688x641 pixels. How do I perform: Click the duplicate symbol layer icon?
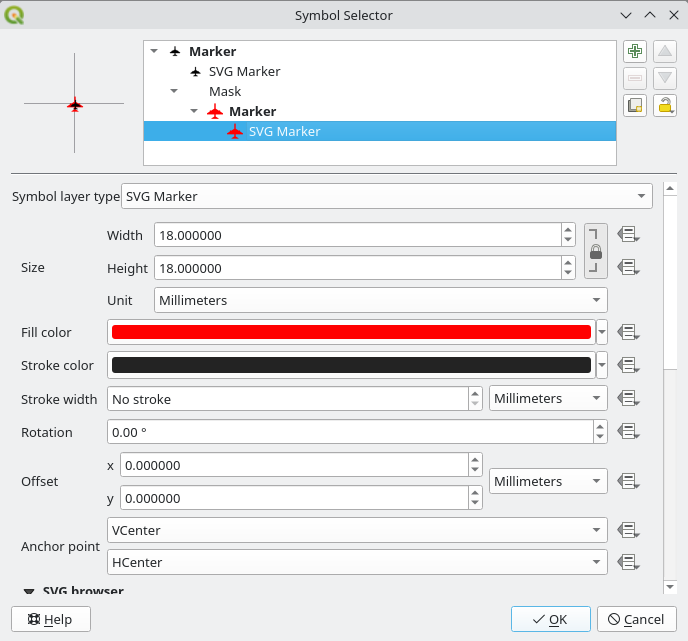click(x=634, y=105)
